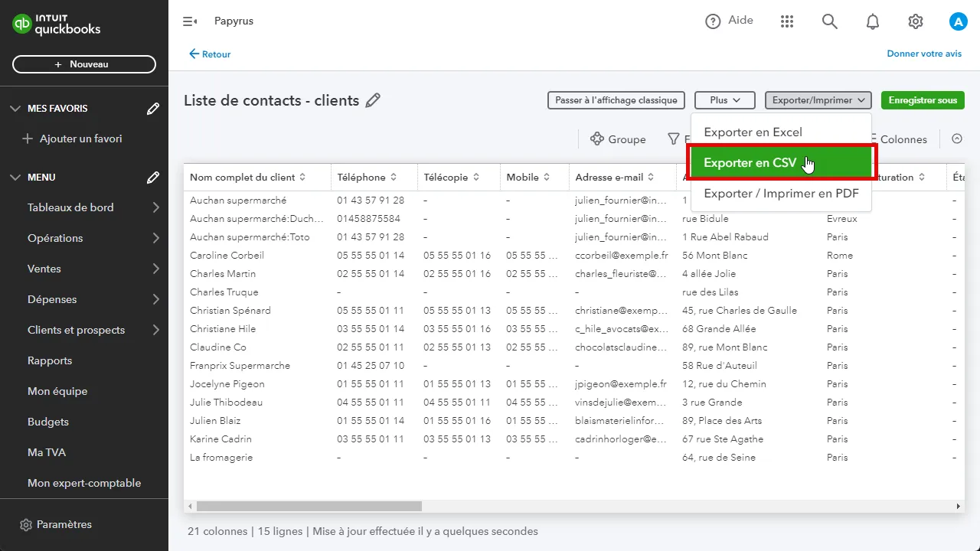Screen dimensions: 980x551
Task: Open Budgets in the sidebar
Action: (48, 422)
